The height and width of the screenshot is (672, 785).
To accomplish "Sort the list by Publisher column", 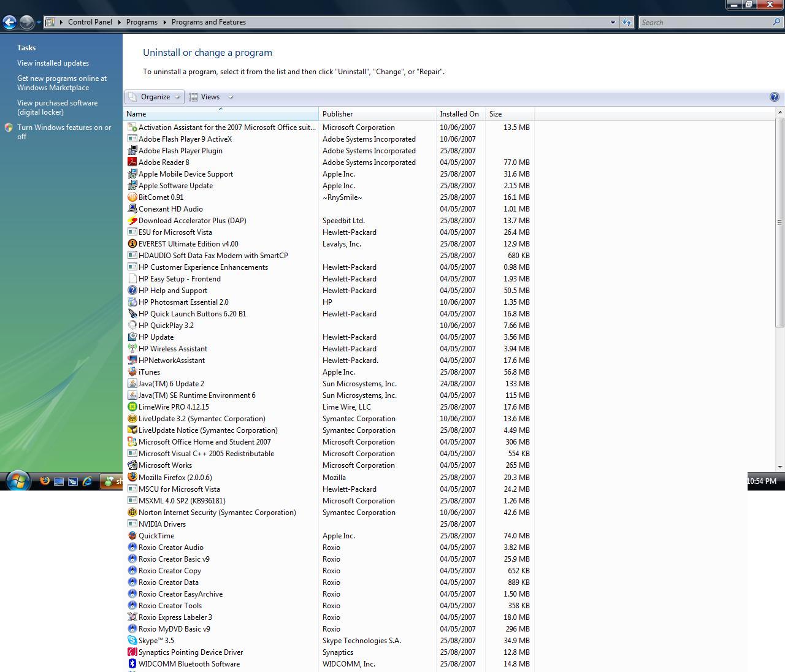I will 378,114.
